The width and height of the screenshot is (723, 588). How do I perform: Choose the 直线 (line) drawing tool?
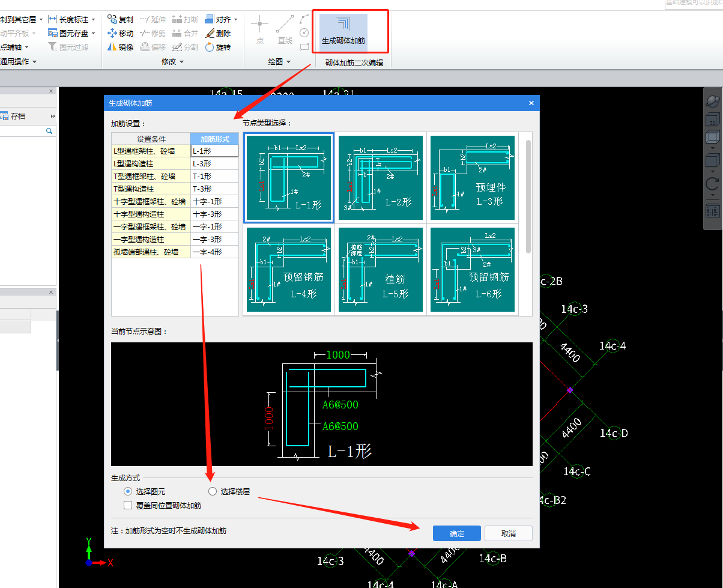pyautogui.click(x=285, y=30)
